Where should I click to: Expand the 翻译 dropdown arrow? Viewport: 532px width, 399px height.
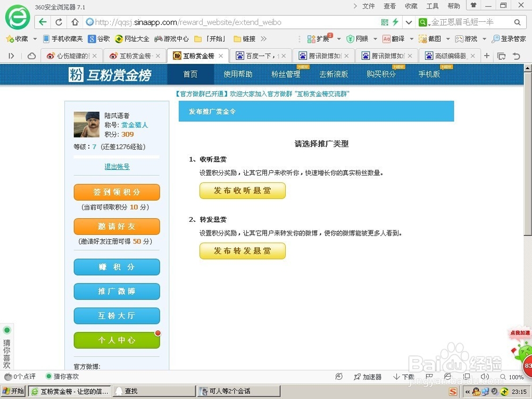[x=412, y=39]
